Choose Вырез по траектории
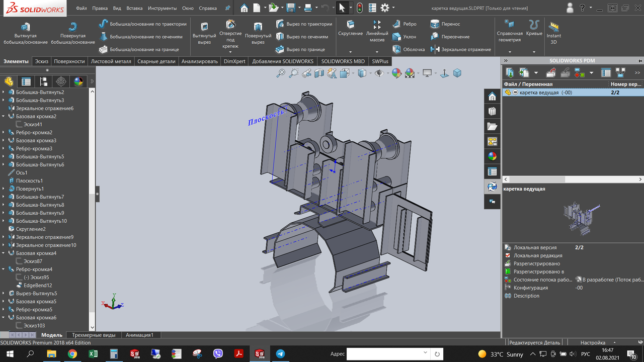This screenshot has width=644, height=362. [304, 24]
